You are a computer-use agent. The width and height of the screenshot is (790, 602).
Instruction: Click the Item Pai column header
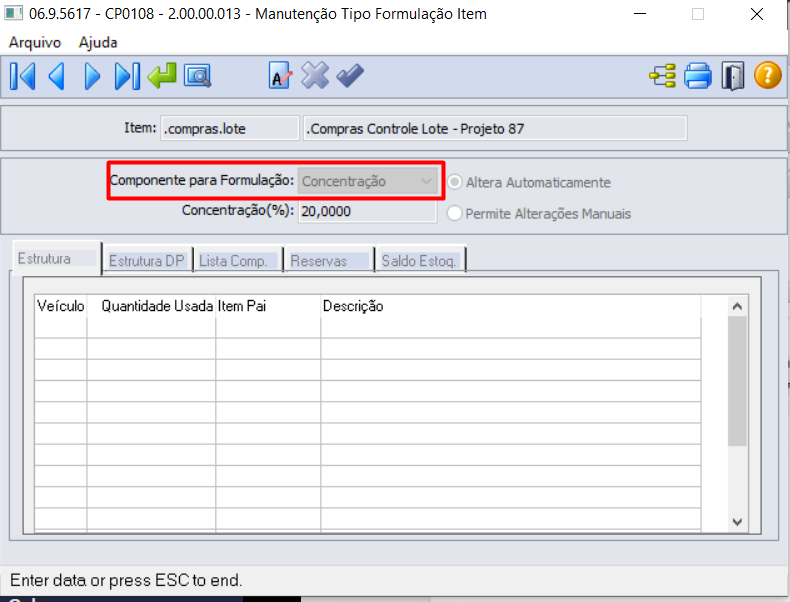[268, 306]
